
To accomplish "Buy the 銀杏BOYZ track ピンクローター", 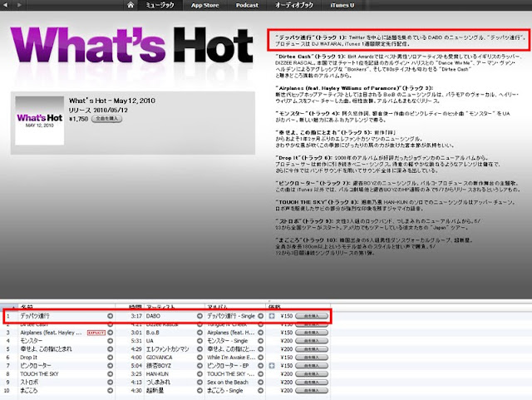I will click(312, 366).
